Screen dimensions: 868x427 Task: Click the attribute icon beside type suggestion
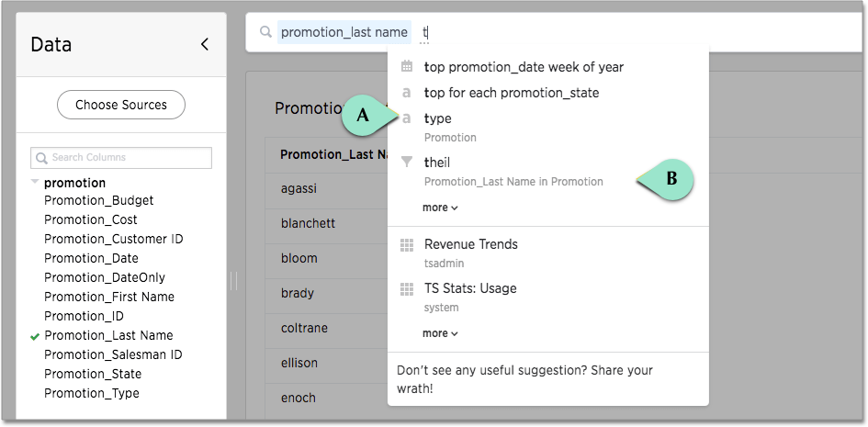[407, 118]
